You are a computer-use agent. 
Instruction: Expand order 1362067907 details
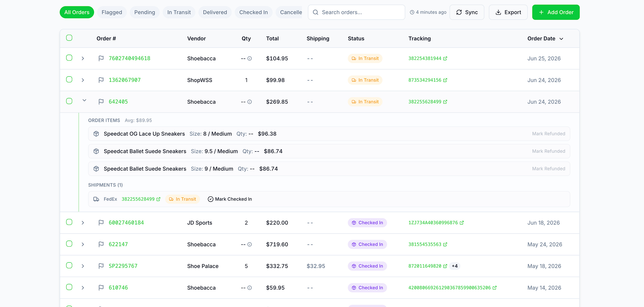pos(83,80)
